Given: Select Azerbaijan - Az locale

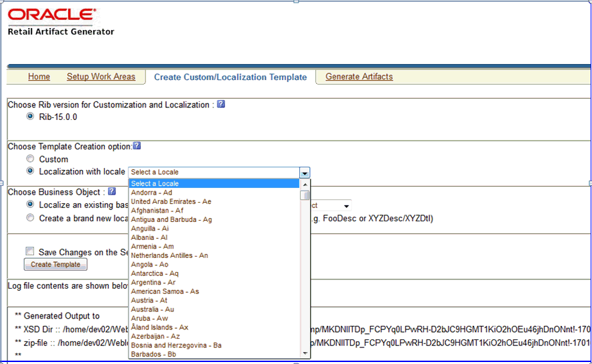Looking at the screenshot, I should 214,337.
